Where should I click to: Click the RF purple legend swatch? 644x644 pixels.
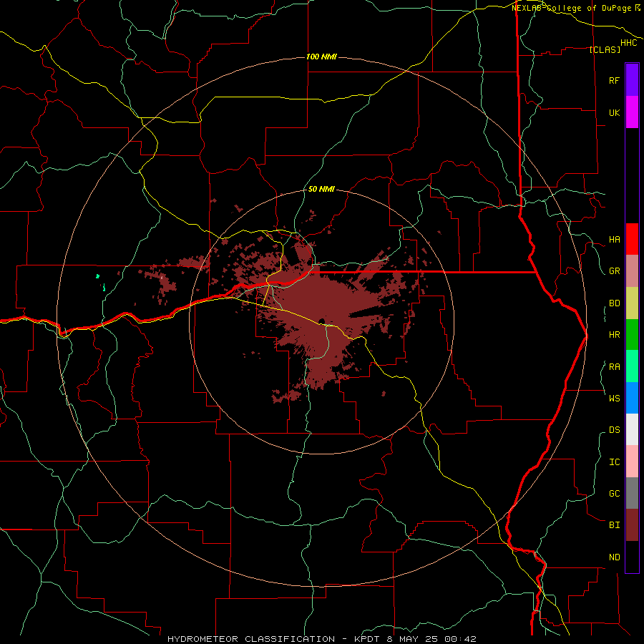(632, 80)
